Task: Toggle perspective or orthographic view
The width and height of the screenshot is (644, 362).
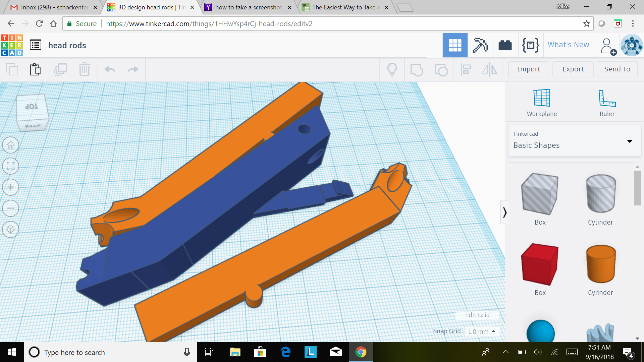Action: pyautogui.click(x=11, y=229)
